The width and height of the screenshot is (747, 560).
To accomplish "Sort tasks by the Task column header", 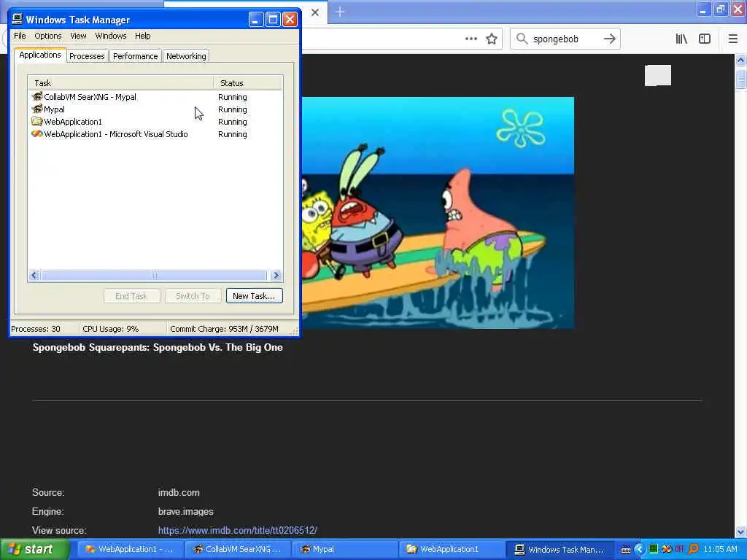I will 120,83.
